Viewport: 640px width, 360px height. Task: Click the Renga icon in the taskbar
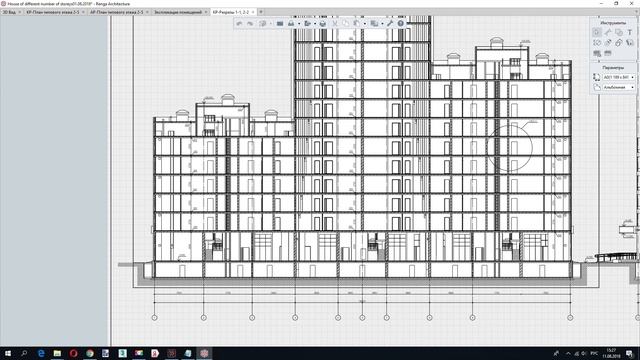pos(204,353)
